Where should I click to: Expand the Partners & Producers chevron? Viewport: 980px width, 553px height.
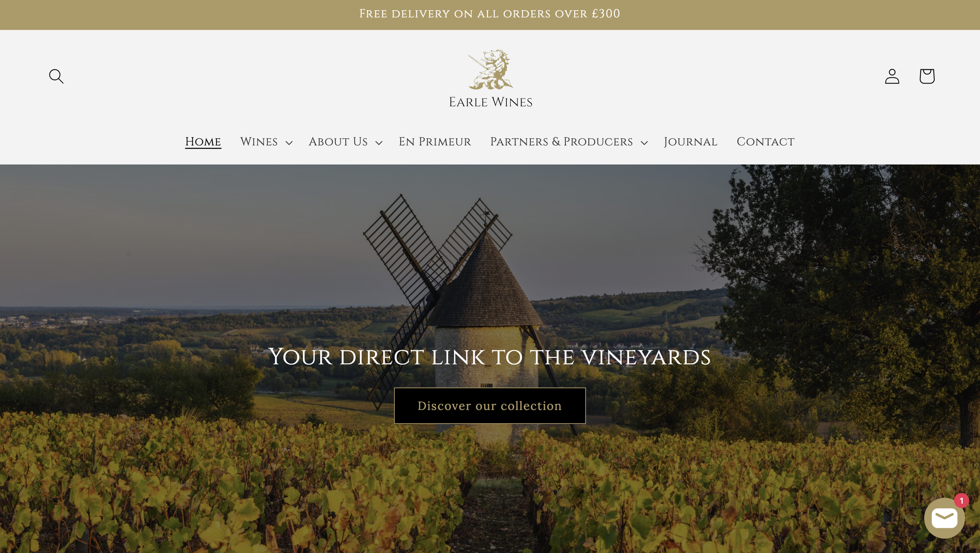(x=644, y=143)
